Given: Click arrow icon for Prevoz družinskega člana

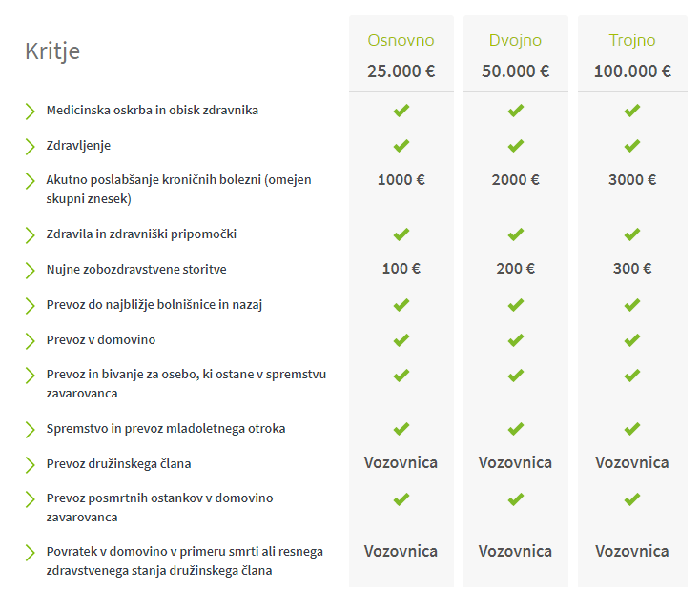Looking at the screenshot, I should point(30,464).
